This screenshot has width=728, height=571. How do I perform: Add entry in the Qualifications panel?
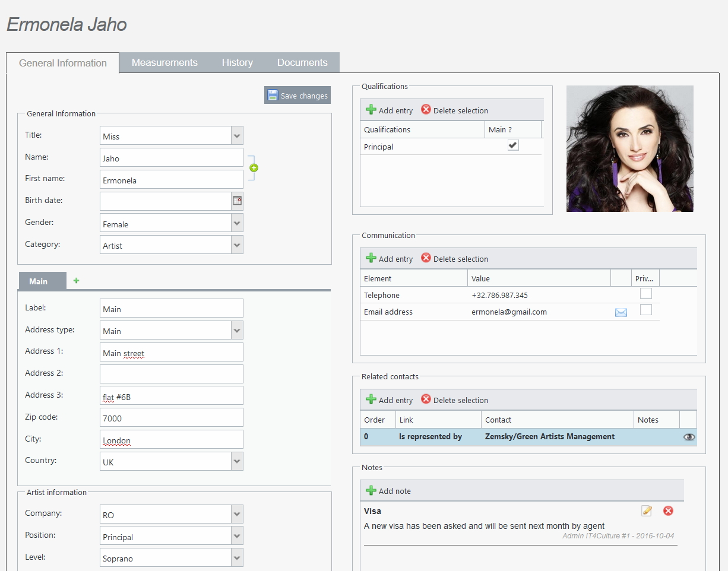390,110
